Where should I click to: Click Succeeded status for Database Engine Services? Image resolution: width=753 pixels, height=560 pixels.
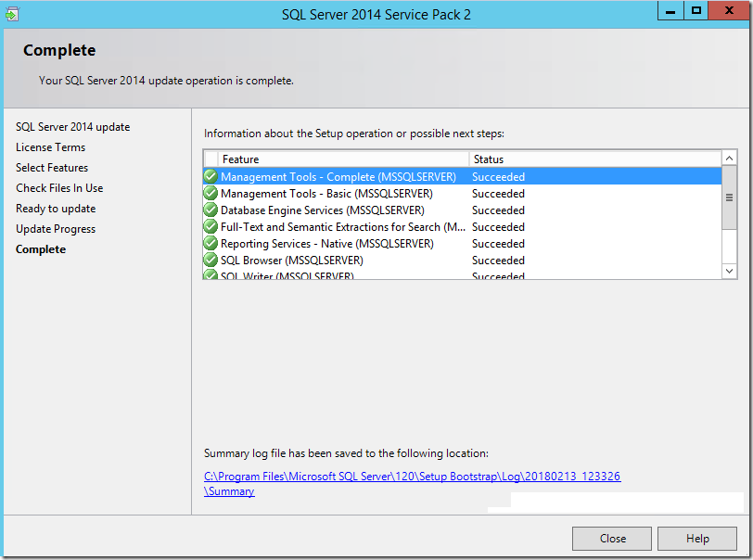498,210
